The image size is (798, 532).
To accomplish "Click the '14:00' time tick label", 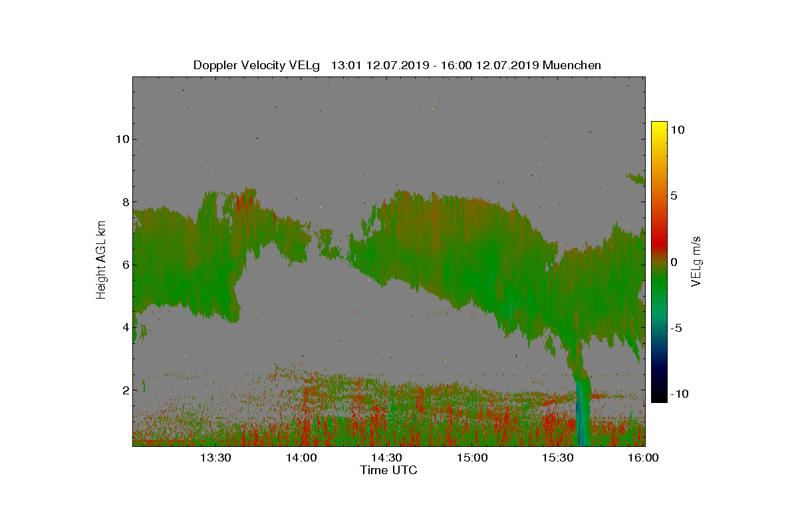I will (301, 458).
